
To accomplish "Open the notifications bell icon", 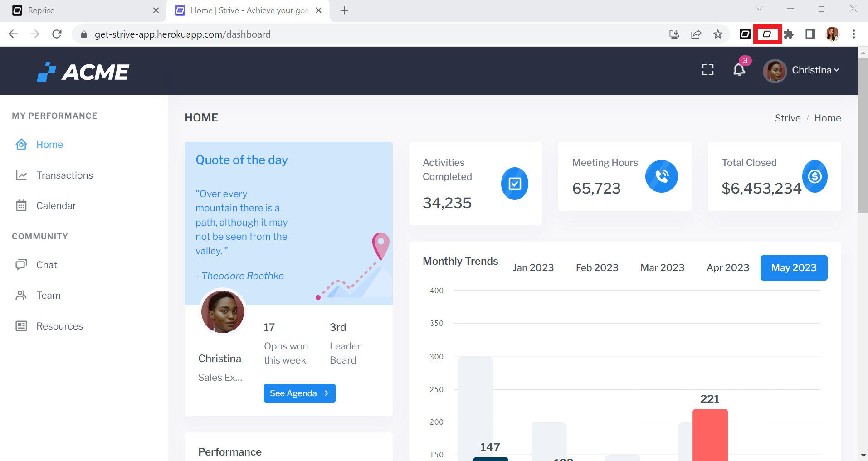I will pyautogui.click(x=739, y=70).
